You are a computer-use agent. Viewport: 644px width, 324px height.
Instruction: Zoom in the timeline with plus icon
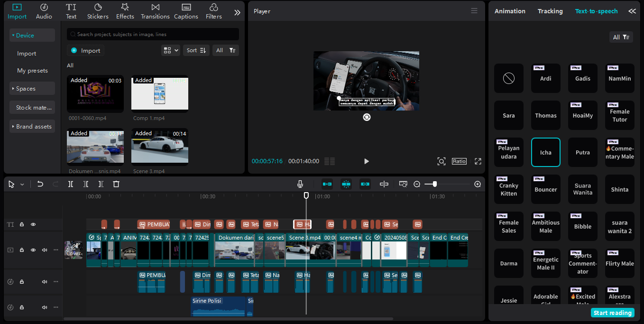[478, 184]
